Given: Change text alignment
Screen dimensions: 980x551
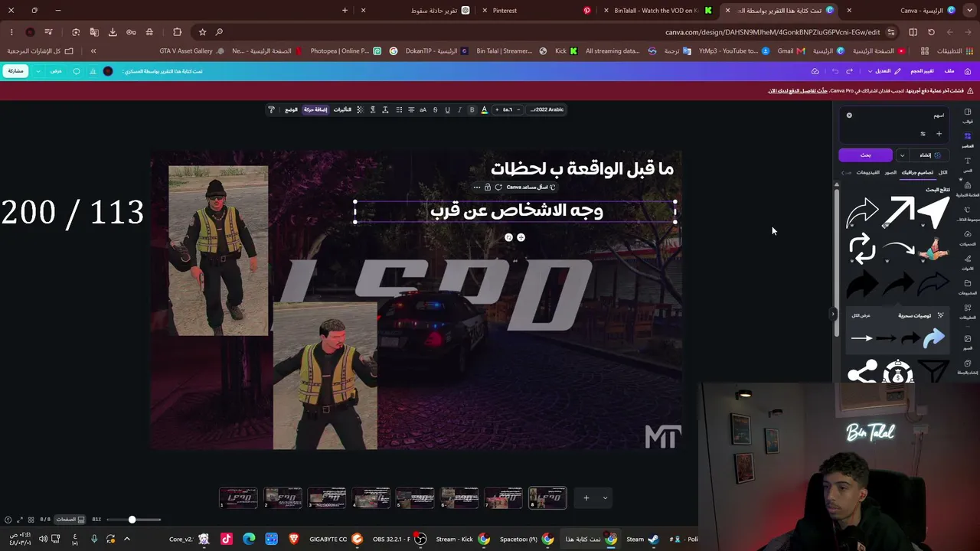Looking at the screenshot, I should click(410, 109).
